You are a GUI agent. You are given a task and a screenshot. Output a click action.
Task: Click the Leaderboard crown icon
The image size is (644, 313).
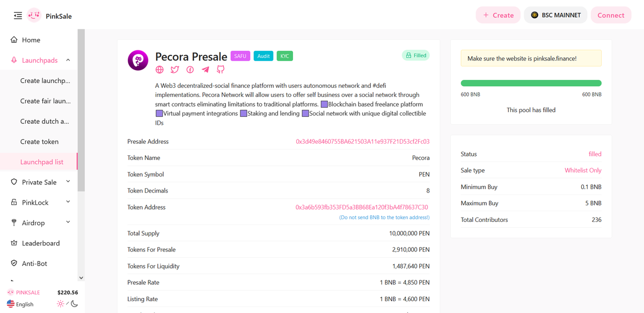[14, 243]
